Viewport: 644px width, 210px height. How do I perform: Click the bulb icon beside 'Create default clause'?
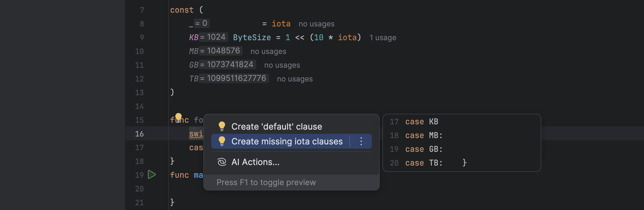pyautogui.click(x=222, y=126)
